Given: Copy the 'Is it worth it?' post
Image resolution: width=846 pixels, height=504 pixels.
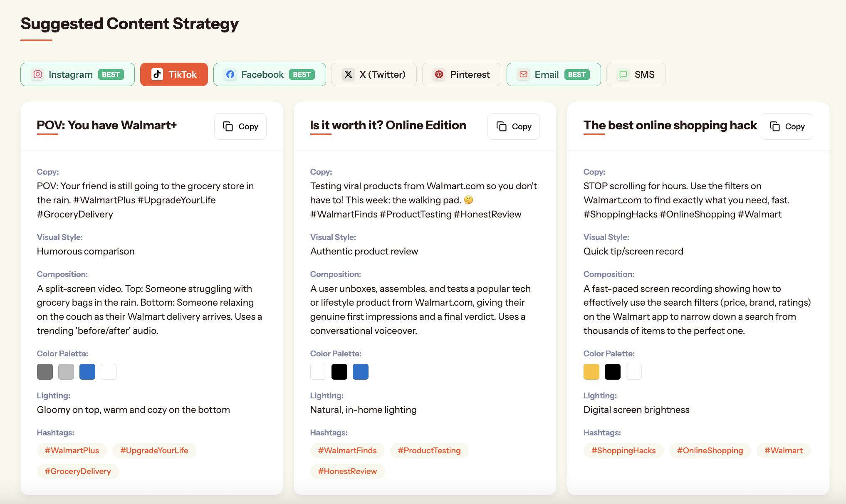Looking at the screenshot, I should (x=513, y=126).
